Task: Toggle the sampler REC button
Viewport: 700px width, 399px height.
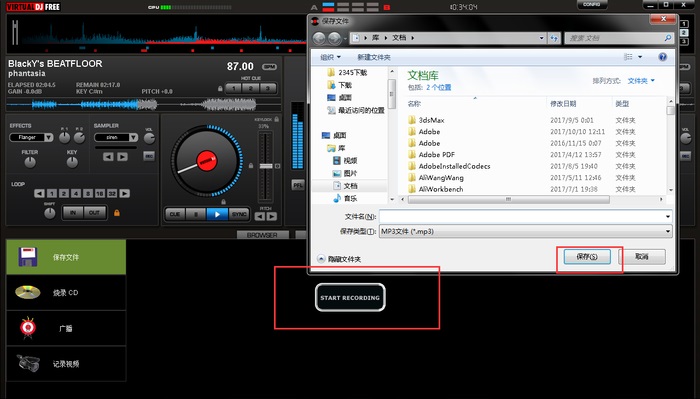Action: point(149,156)
